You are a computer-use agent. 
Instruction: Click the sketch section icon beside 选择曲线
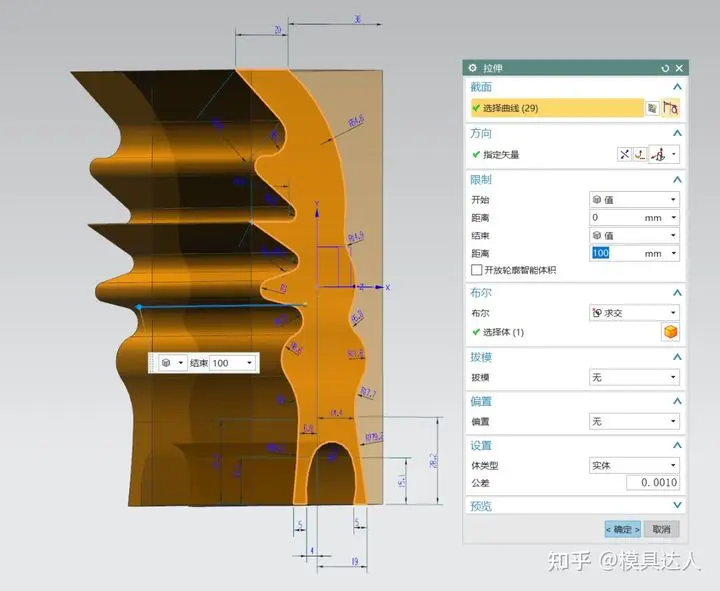coord(652,108)
